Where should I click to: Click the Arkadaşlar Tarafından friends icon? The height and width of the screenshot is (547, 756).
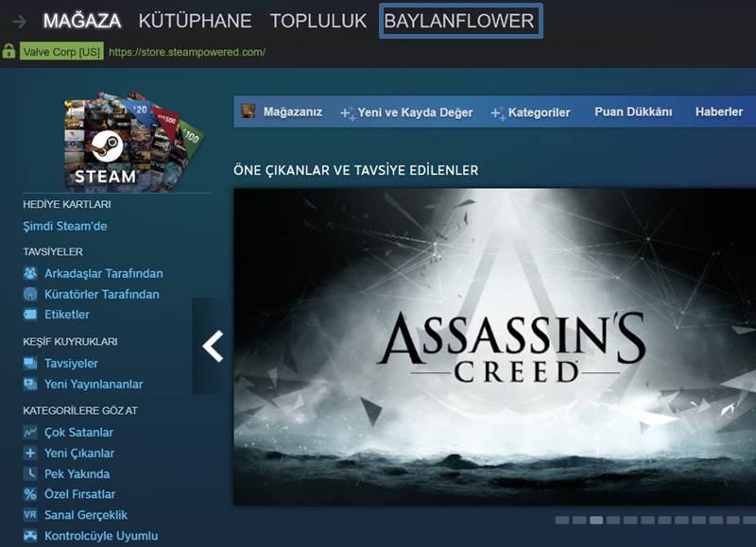pos(30,273)
